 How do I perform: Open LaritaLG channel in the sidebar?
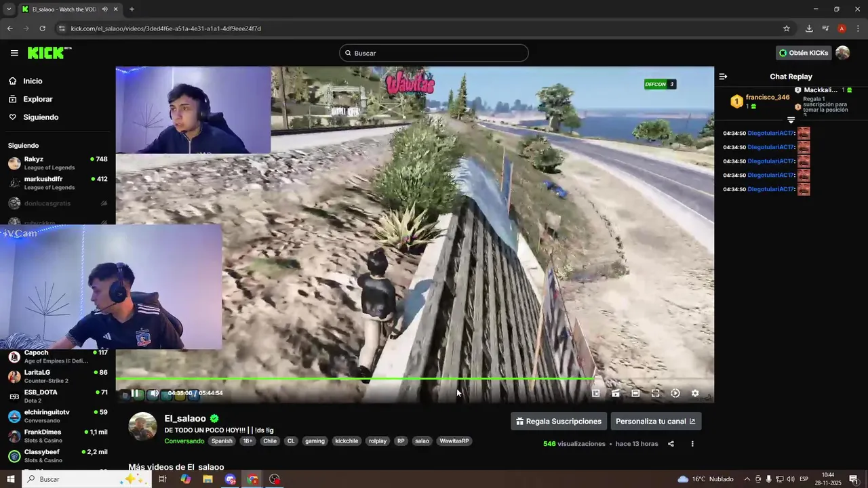tap(58, 376)
